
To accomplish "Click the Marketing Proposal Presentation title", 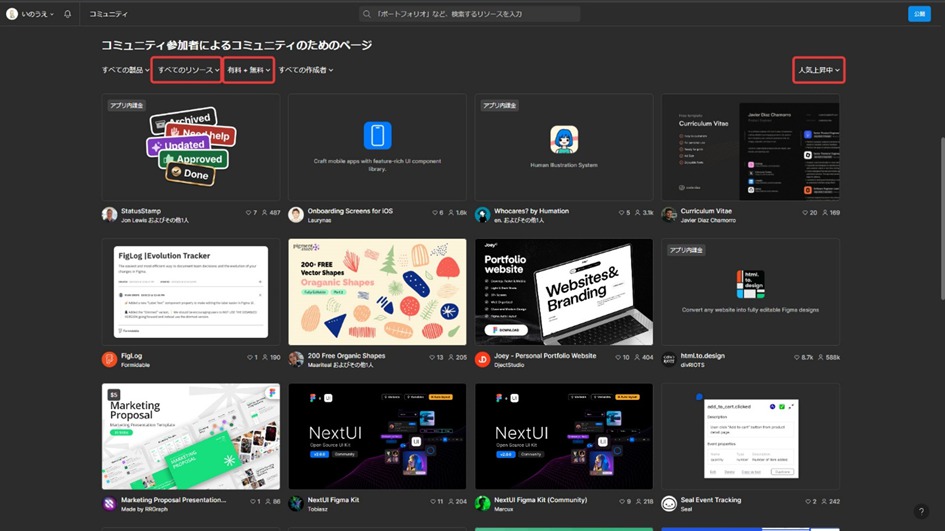I will click(174, 500).
